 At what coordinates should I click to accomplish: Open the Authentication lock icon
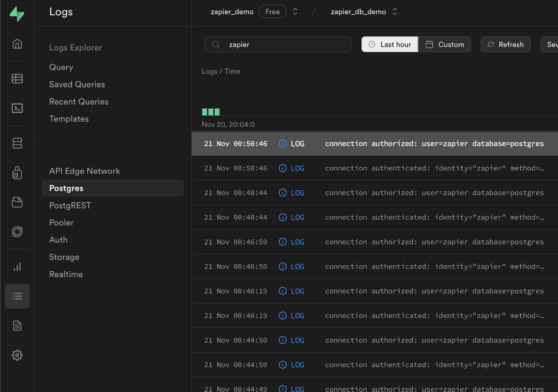point(17,173)
